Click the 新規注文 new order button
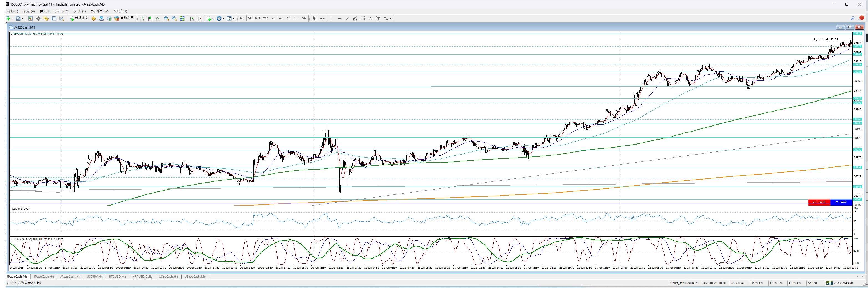This screenshot has height=288, width=868. 79,18
